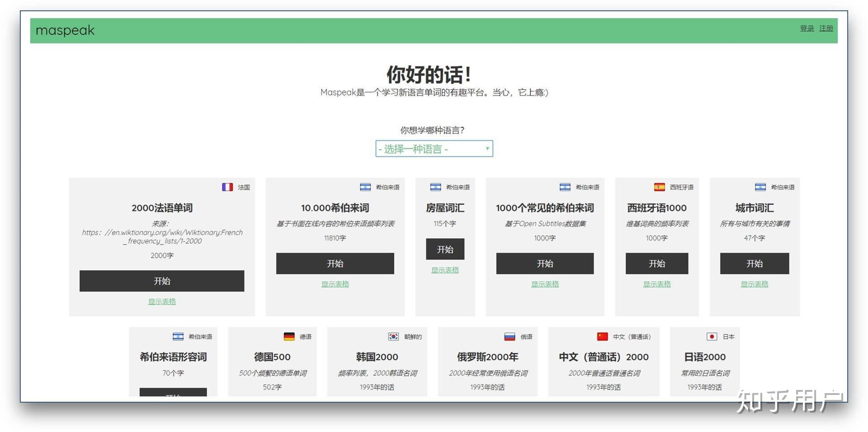This screenshot has width=868, height=432.
Task: Click the French flag on the 2000法语单词 card
Action: click(227, 187)
